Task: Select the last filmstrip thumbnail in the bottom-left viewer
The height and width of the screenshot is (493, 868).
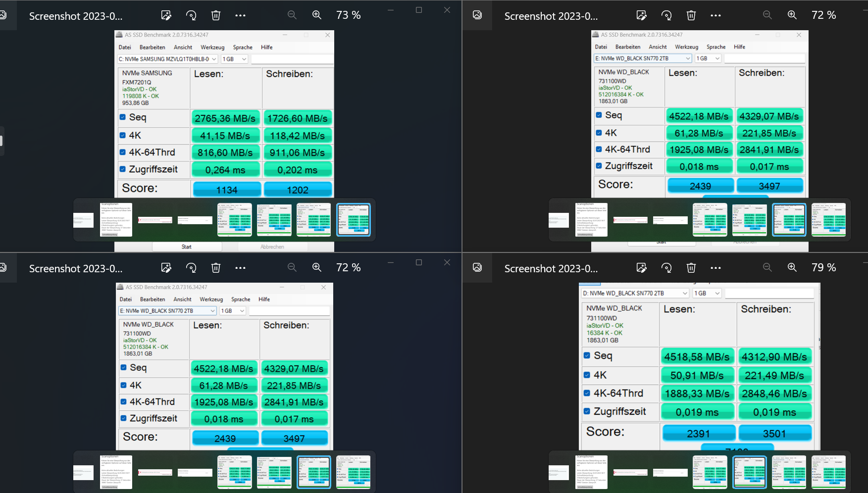Action: (354, 472)
